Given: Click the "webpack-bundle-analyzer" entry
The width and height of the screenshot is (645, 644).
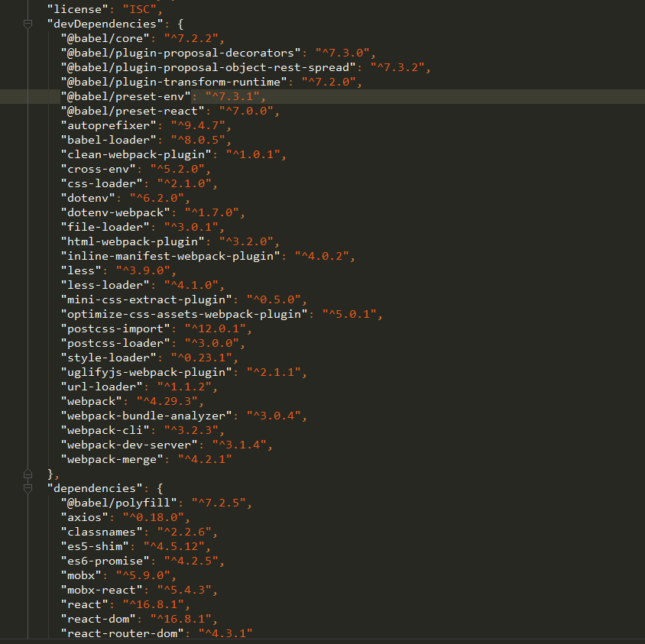Looking at the screenshot, I should (x=183, y=416).
